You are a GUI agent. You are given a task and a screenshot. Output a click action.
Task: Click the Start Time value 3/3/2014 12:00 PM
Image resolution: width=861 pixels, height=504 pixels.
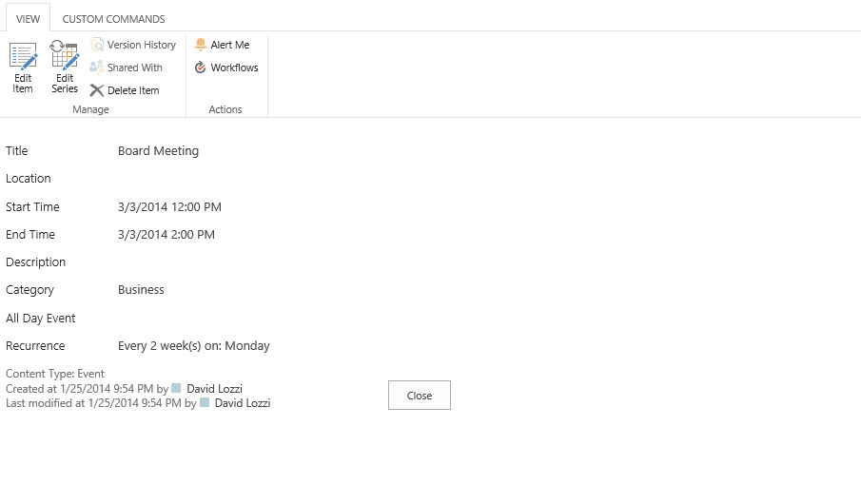169,206
